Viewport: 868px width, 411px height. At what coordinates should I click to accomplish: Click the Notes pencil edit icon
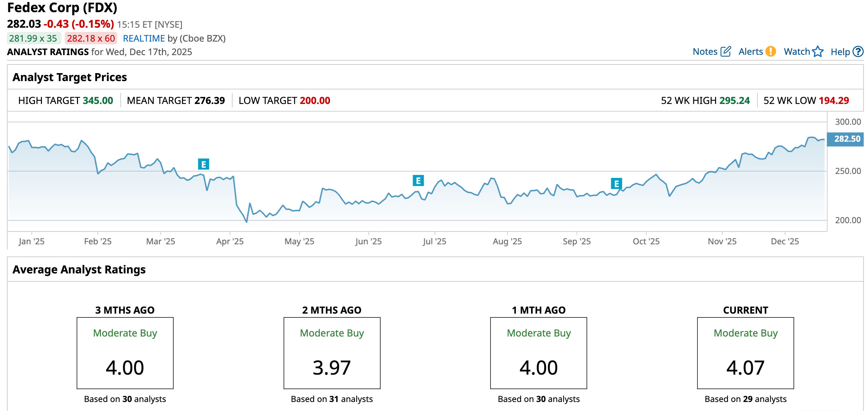pyautogui.click(x=726, y=52)
